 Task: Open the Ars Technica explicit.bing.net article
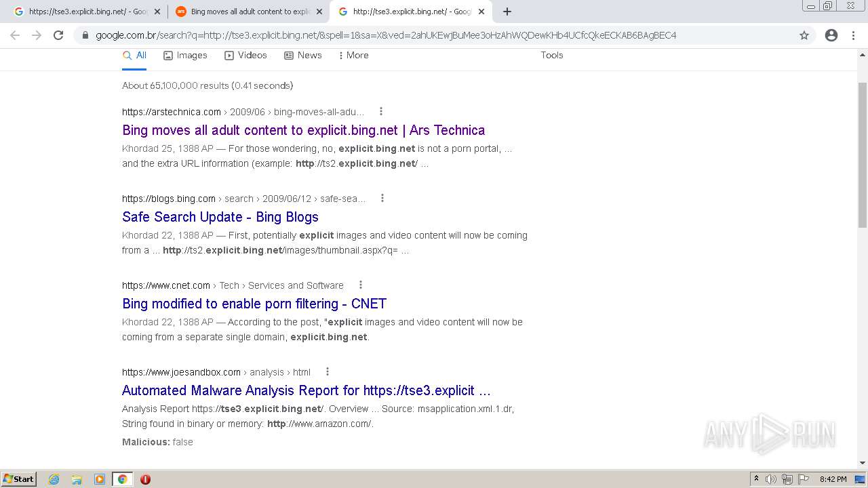(x=303, y=130)
